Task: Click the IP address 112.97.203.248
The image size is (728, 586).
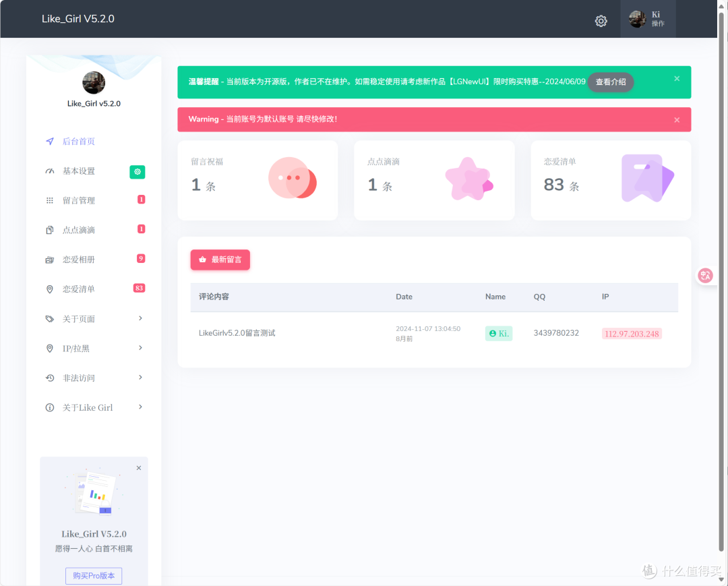Action: click(x=632, y=334)
